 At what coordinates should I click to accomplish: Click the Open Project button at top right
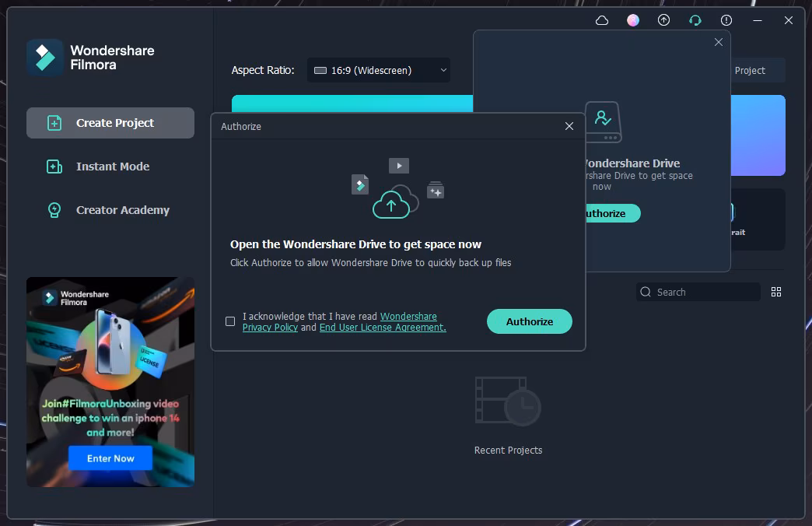click(758, 70)
